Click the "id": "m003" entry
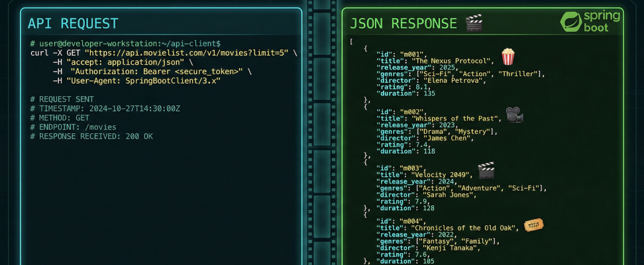Viewport: 644px width, 265px height. [403, 168]
